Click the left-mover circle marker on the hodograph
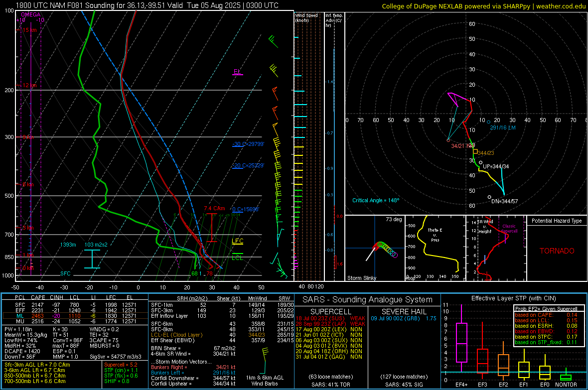The image size is (588, 390). (488, 122)
